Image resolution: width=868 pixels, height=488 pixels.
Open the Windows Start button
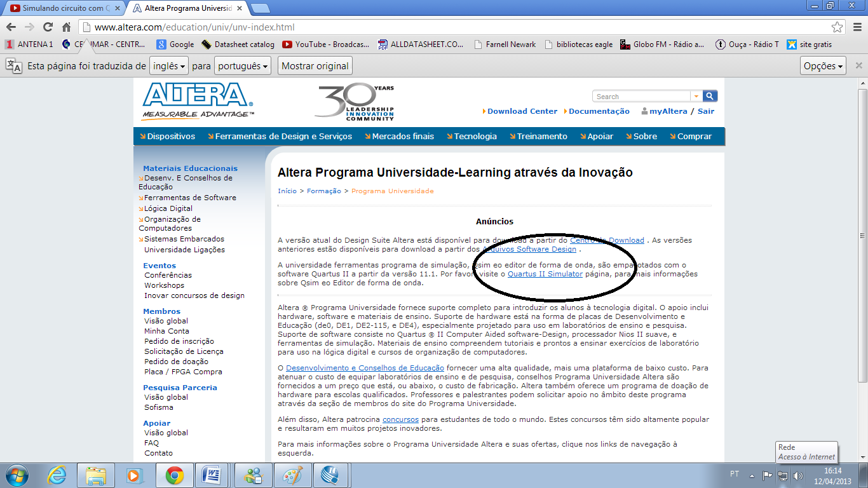click(17, 475)
